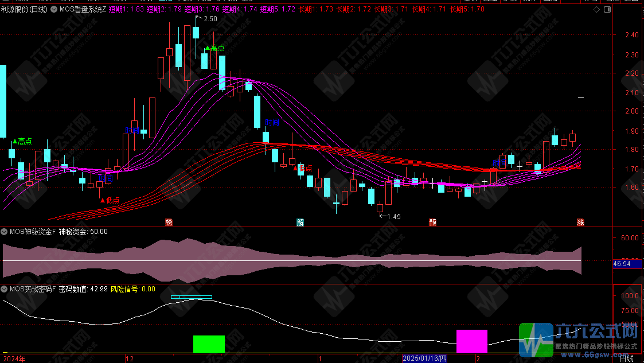Click the 预 event marker icon

432,222
